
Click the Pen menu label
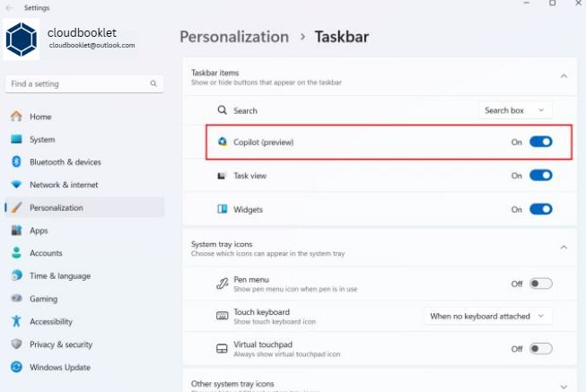251,280
